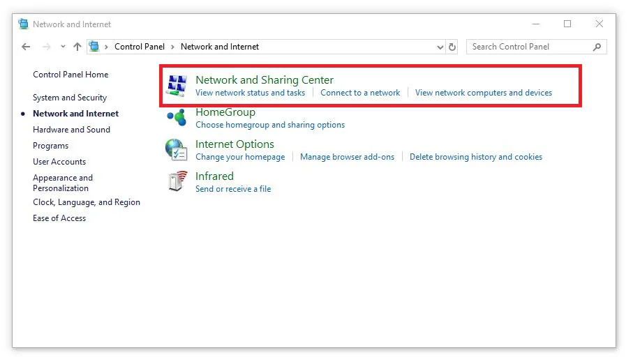The width and height of the screenshot is (633, 364).
Task: Click the Internet Options globe icon
Action: [x=177, y=150]
